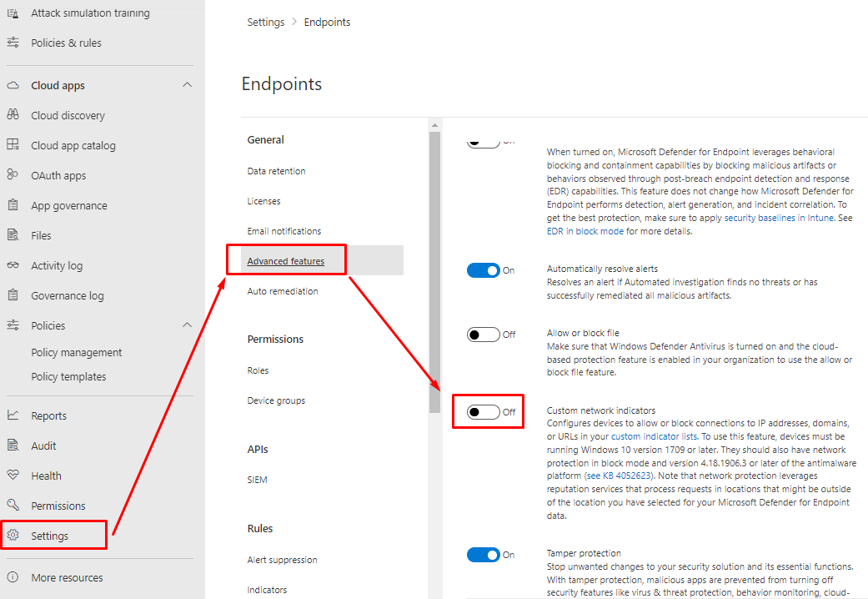868x599 pixels.
Task: Click the Reports chart icon
Action: point(13,415)
